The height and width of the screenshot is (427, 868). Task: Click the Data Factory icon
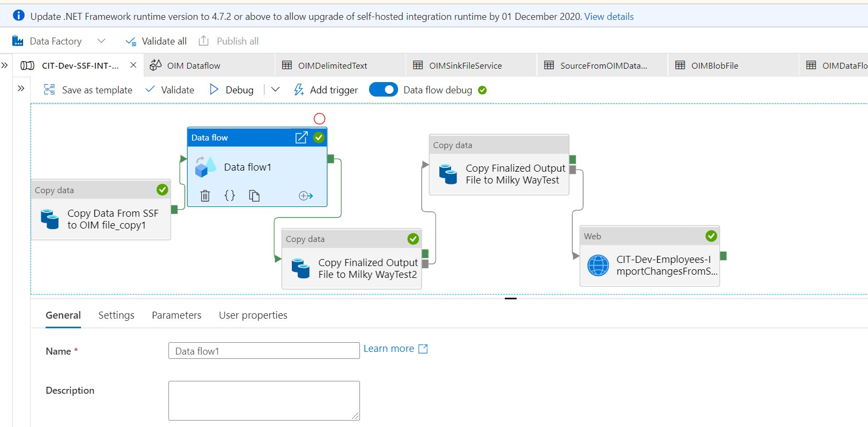(x=18, y=41)
